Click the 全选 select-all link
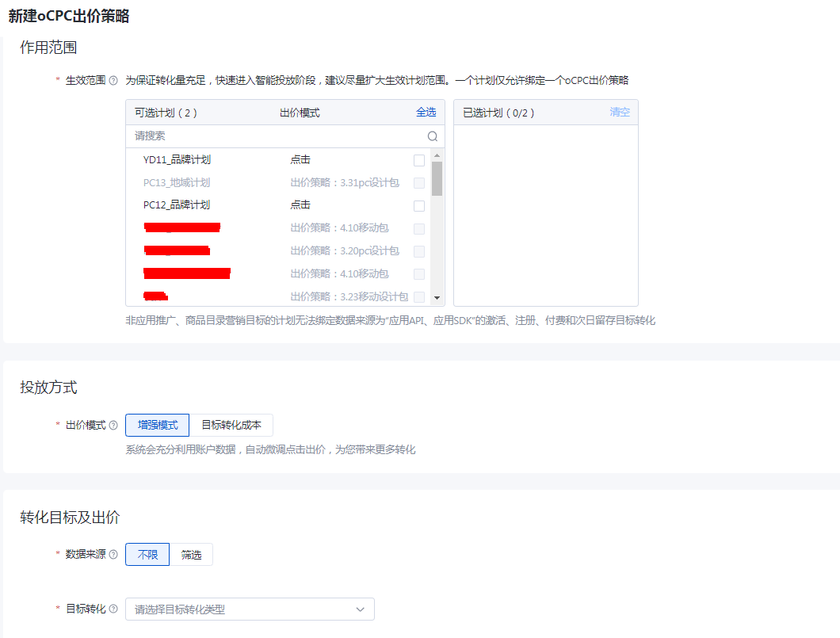The image size is (840, 638). pyautogui.click(x=426, y=112)
